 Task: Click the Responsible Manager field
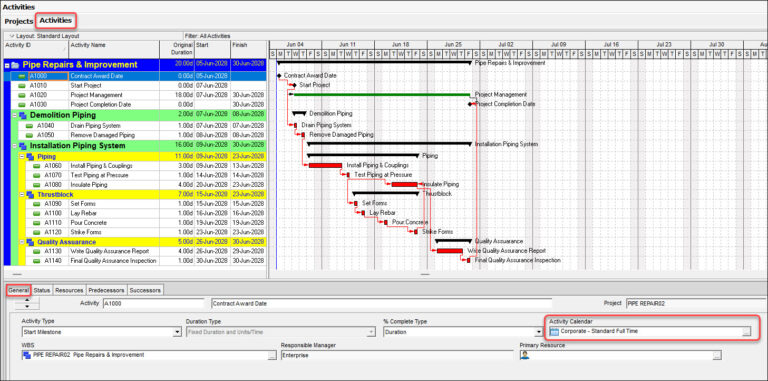point(398,356)
